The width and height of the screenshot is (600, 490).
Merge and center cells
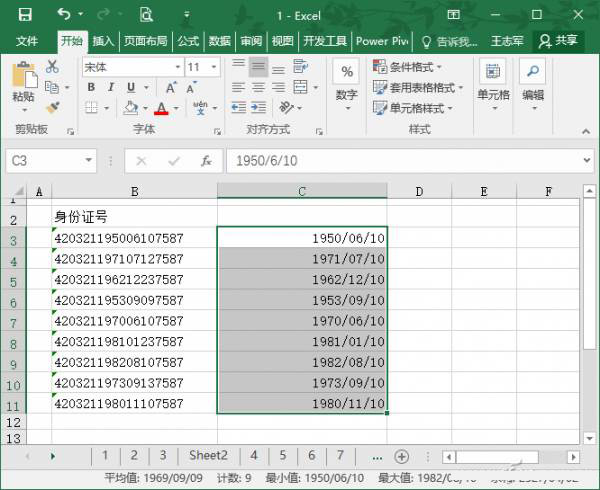coord(300,87)
